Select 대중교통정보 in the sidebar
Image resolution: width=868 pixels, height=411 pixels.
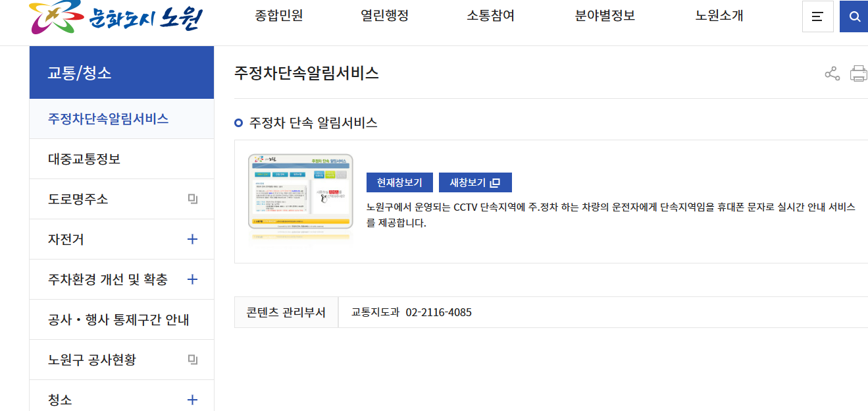(x=122, y=159)
